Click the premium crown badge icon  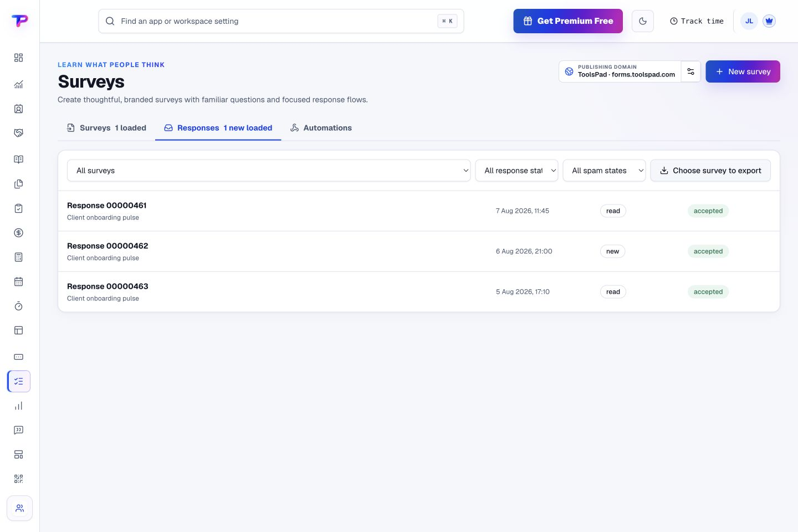[769, 21]
